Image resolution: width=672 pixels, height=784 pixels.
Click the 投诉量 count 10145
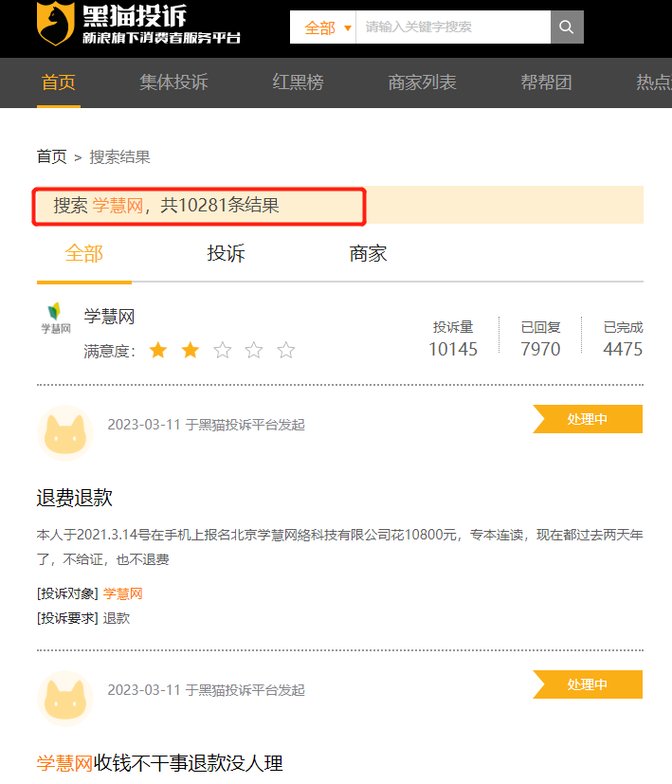click(x=453, y=349)
